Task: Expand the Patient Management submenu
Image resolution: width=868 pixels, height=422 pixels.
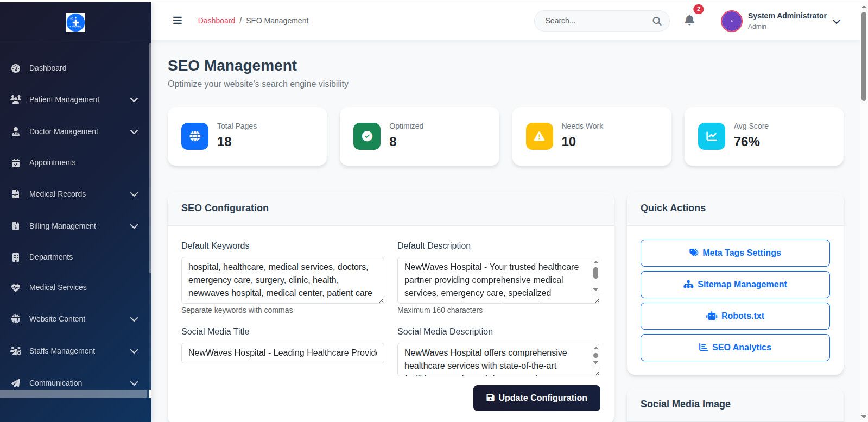Action: pos(134,100)
